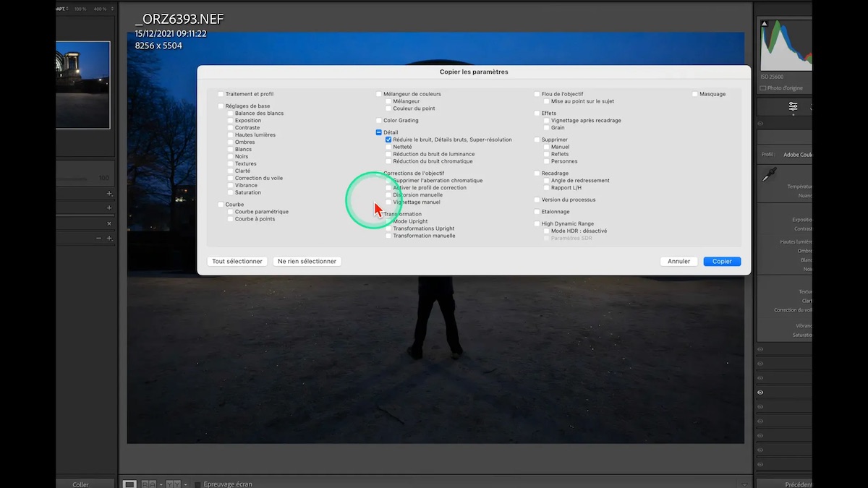
Task: Tick Angle de redressement checkbox
Action: (546, 181)
